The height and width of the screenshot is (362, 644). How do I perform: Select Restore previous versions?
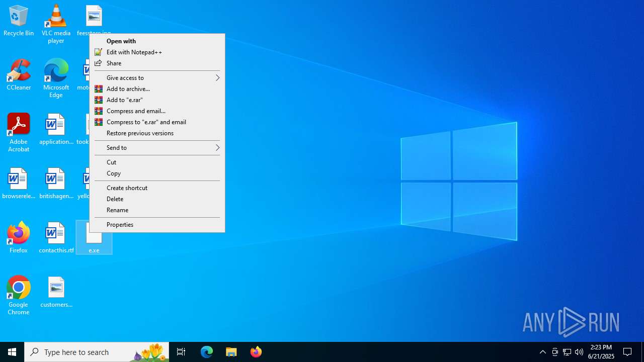[157, 133]
